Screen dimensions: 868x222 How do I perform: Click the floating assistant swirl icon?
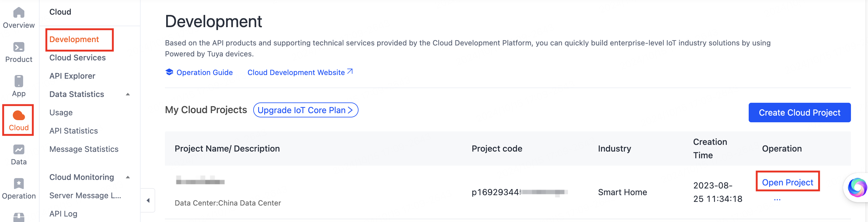point(857,187)
